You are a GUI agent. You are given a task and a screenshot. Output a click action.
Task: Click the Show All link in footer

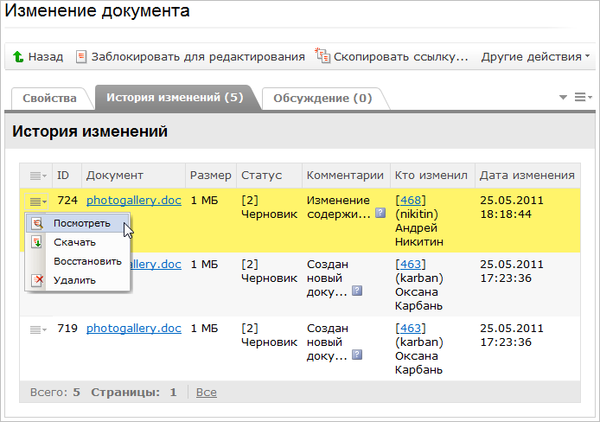(206, 392)
